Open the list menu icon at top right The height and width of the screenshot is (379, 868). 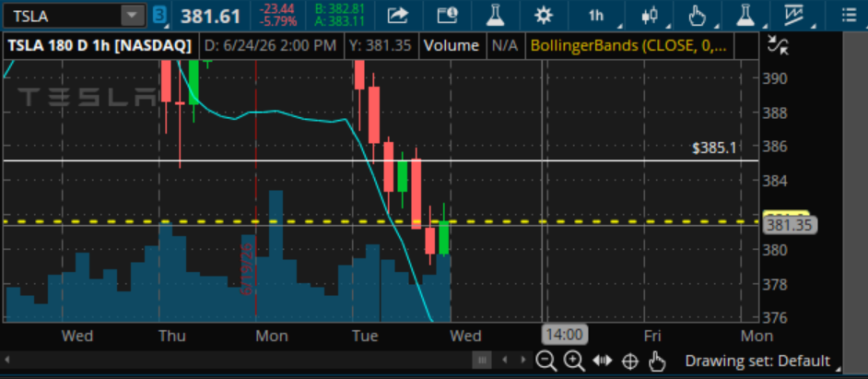pyautogui.click(x=849, y=16)
